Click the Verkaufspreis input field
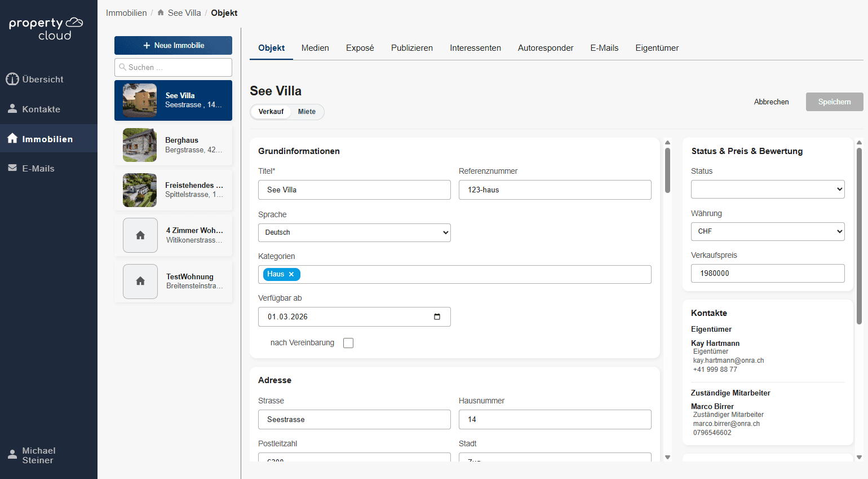868x479 pixels. click(768, 273)
